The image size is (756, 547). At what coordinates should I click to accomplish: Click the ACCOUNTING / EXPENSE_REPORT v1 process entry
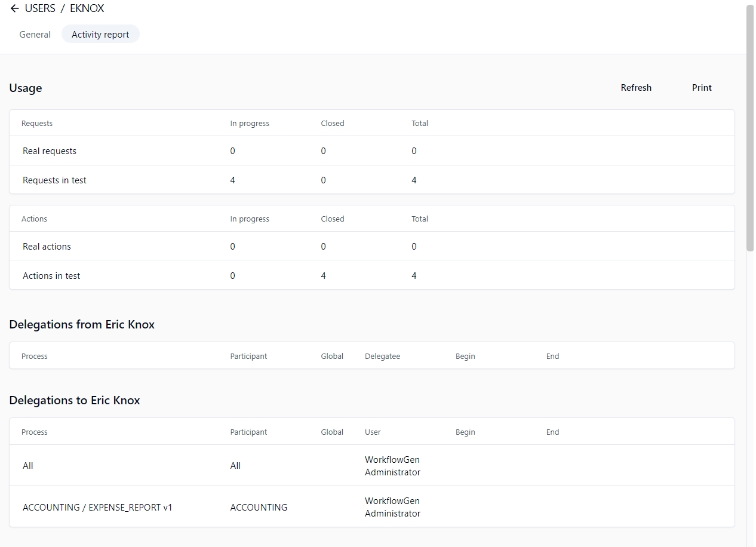point(97,508)
